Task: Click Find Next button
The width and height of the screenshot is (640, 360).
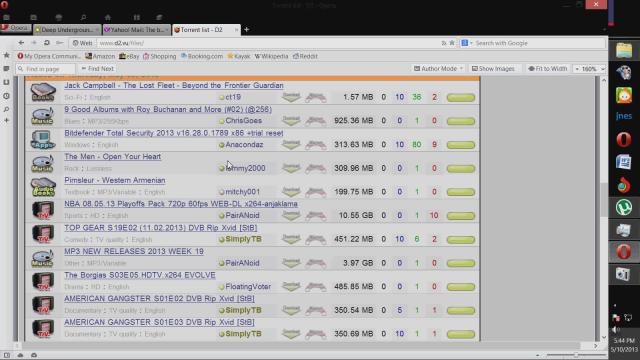Action: [x=98, y=69]
